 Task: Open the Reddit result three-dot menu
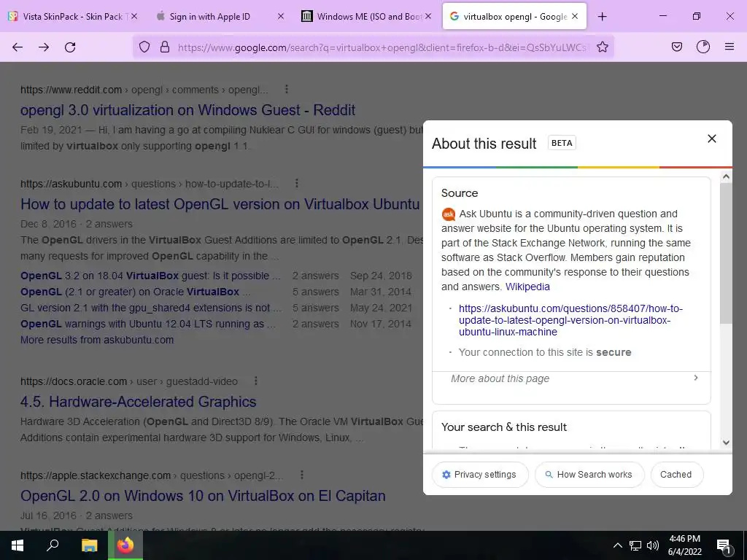click(x=286, y=89)
